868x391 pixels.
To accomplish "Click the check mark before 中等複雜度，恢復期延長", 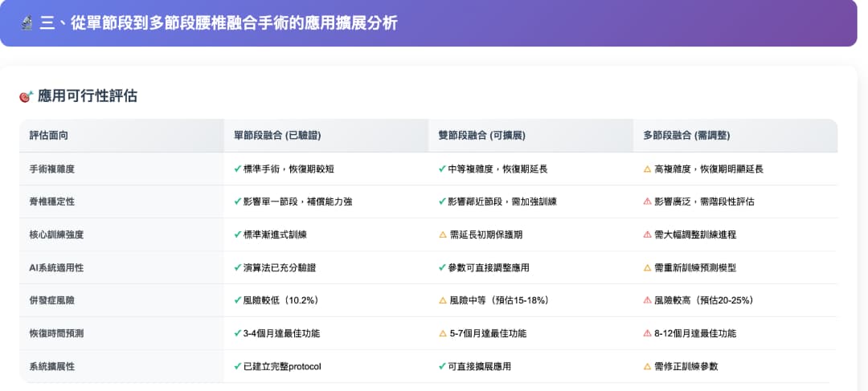I will (x=442, y=169).
